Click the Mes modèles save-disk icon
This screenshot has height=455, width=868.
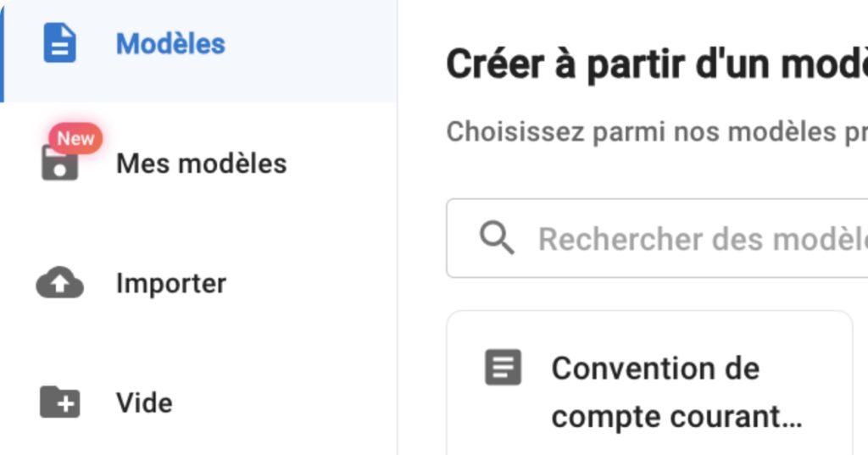tap(59, 164)
